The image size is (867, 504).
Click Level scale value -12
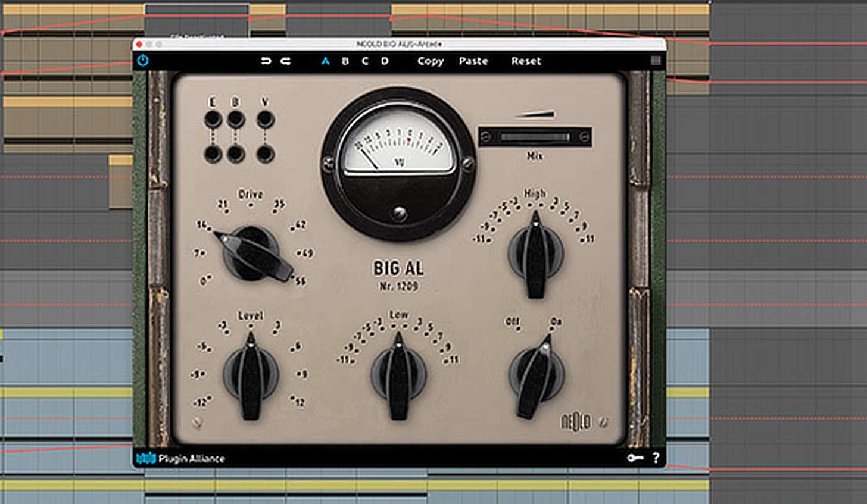click(x=201, y=402)
